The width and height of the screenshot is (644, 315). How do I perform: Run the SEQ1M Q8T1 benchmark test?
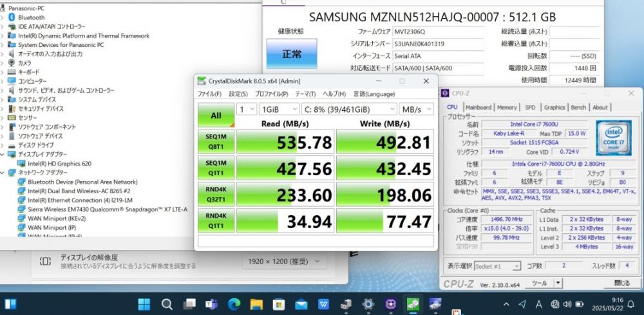(x=216, y=141)
